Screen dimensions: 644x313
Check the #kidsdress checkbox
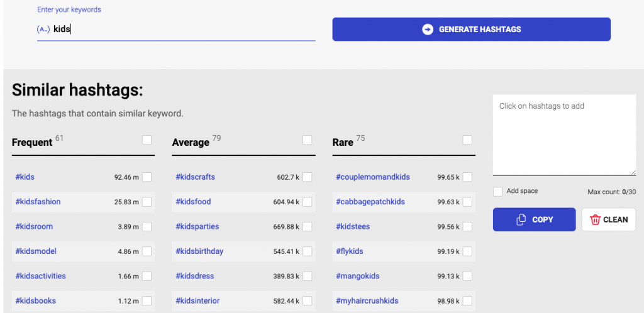coord(307,276)
